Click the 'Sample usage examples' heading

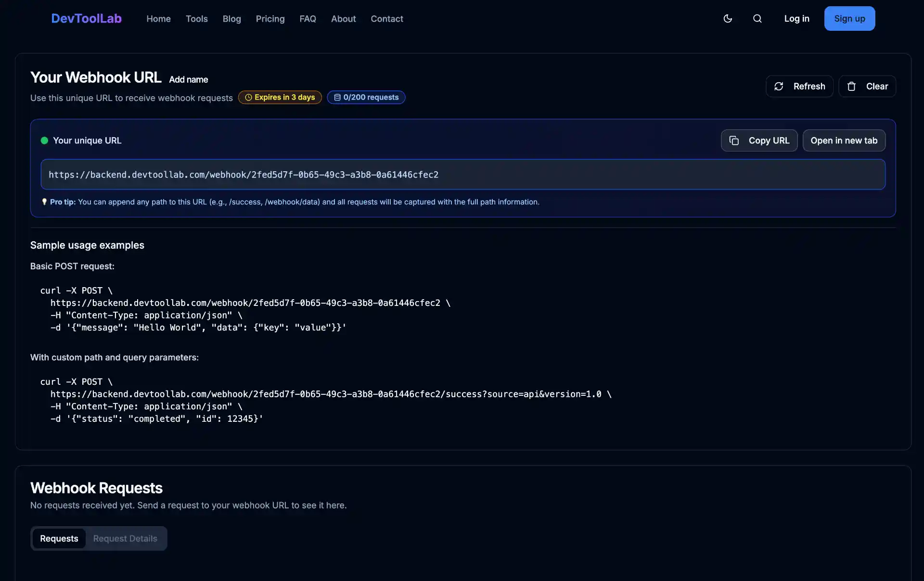coord(87,245)
